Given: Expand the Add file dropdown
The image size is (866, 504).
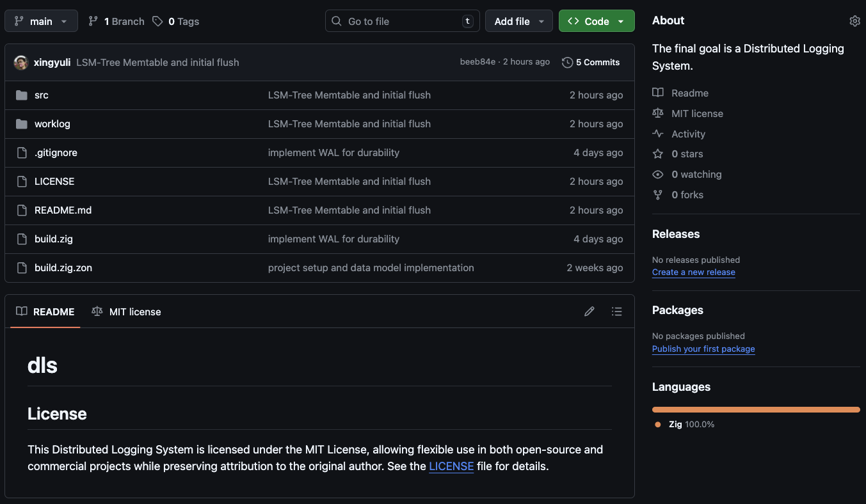Looking at the screenshot, I should [x=518, y=21].
